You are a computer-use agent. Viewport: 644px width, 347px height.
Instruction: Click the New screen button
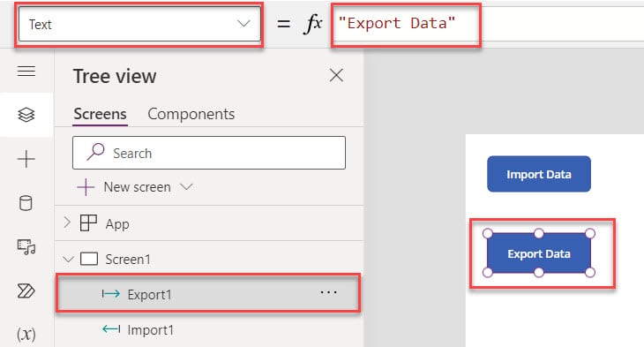(x=124, y=187)
